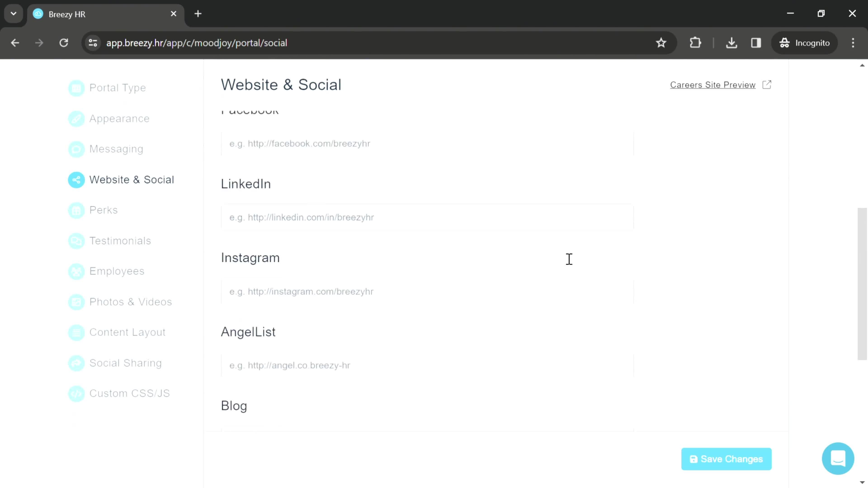Click the Portal Type sidebar icon
Image resolution: width=868 pixels, height=488 pixels.
[76, 88]
